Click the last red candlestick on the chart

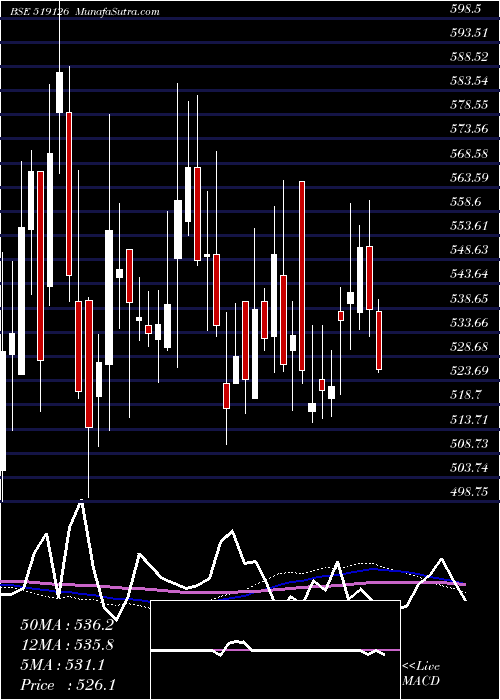(x=379, y=341)
